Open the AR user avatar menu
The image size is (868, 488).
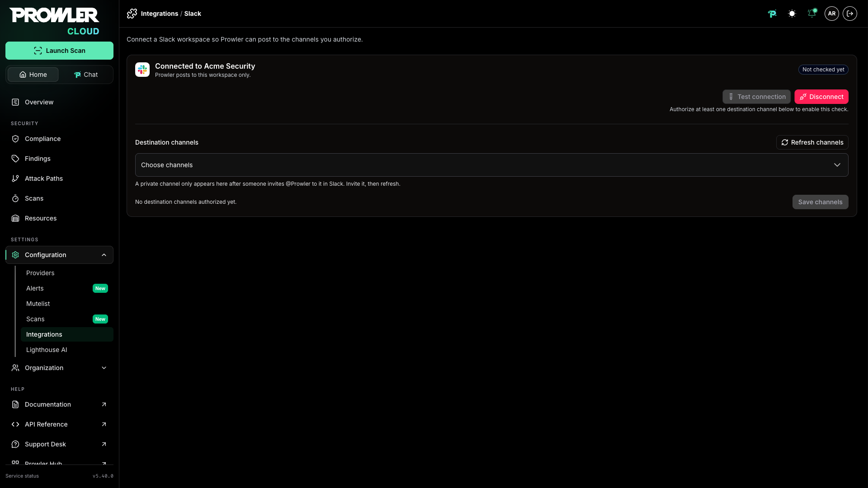pos(832,14)
